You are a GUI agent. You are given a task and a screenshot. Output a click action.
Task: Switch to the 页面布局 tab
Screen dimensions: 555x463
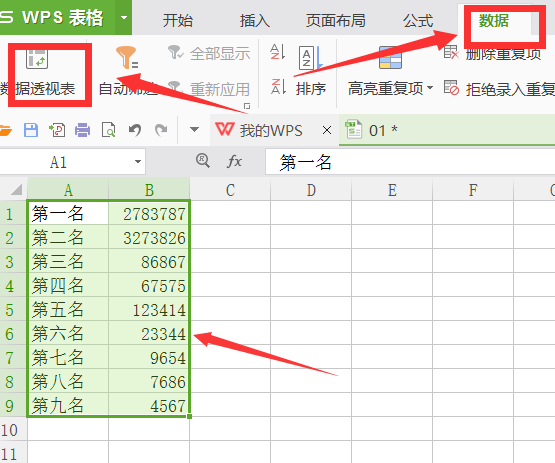pyautogui.click(x=336, y=21)
